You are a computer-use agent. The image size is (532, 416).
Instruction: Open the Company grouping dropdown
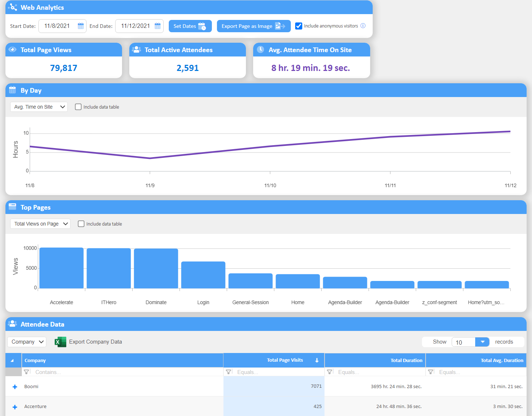pyautogui.click(x=27, y=342)
